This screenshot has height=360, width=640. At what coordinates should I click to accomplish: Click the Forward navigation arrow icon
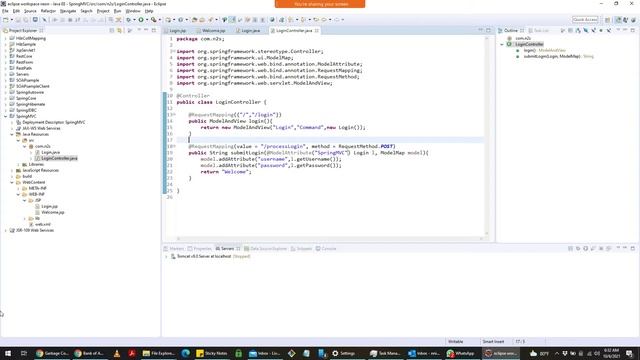[337, 19]
